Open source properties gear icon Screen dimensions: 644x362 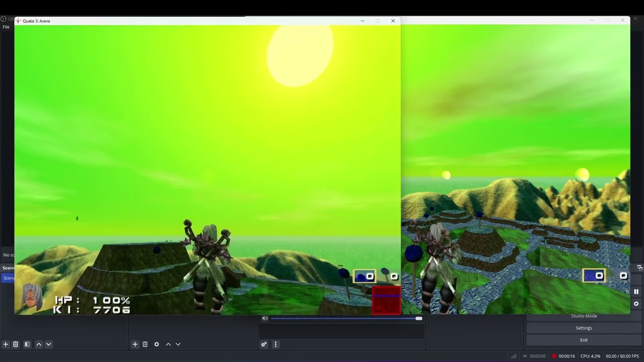(x=156, y=344)
